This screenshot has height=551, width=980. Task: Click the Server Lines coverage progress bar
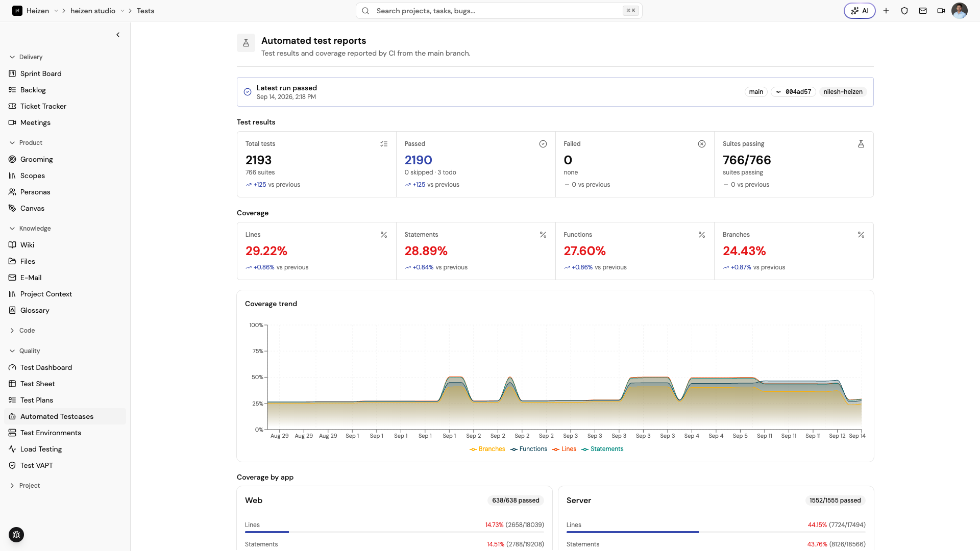click(x=716, y=532)
